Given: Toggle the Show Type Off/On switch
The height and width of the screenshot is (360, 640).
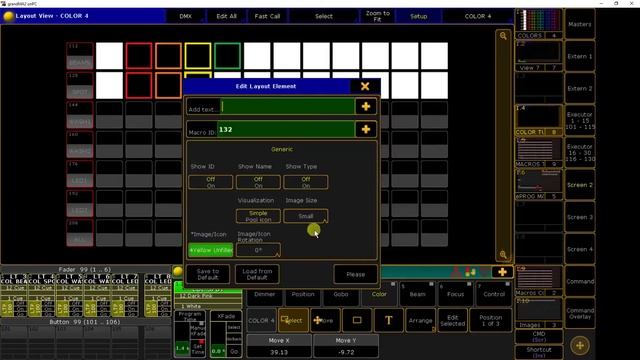Looking at the screenshot, I should (306, 182).
